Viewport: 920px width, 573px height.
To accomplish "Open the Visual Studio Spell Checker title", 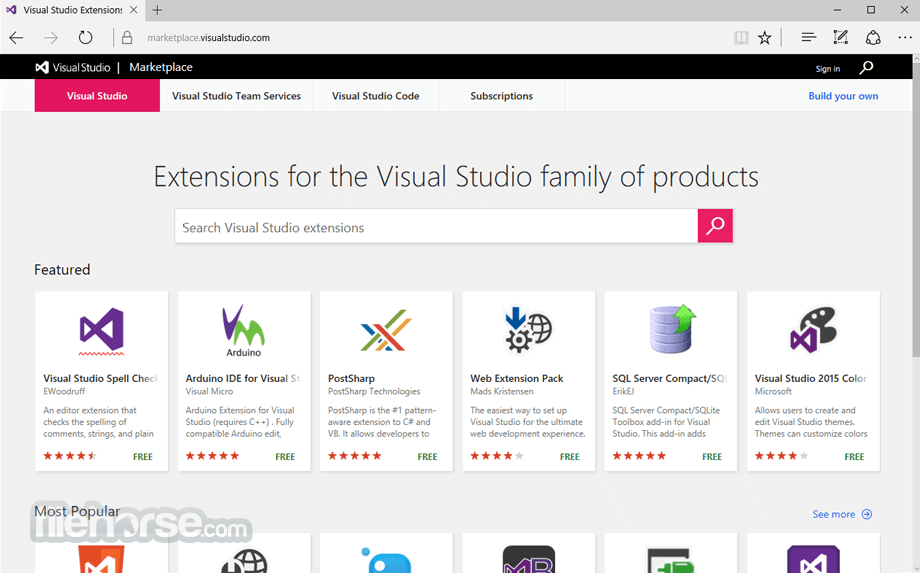I will (x=101, y=378).
